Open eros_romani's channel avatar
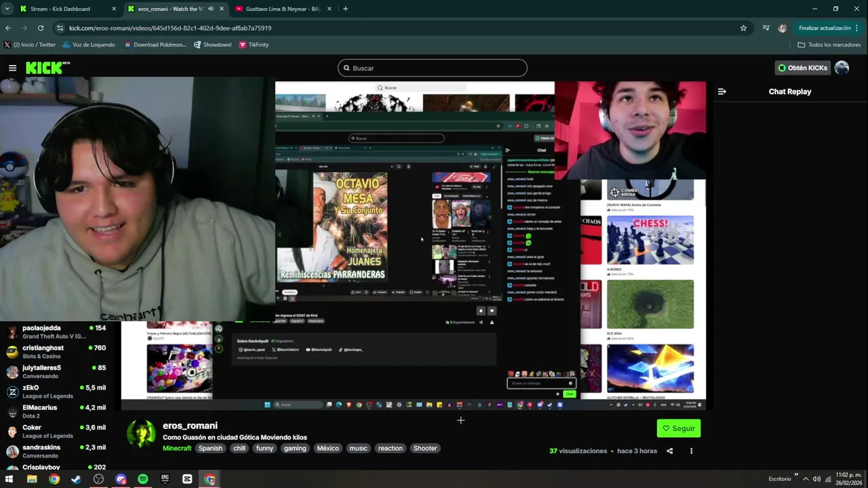Viewport: 868px width, 488px height. pos(141,434)
